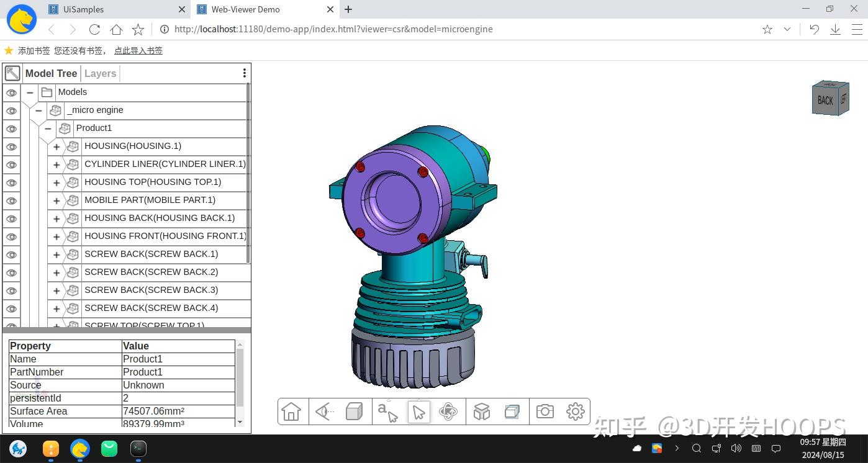Click the browser forward arrow
The width and height of the screenshot is (868, 463).
(x=73, y=29)
